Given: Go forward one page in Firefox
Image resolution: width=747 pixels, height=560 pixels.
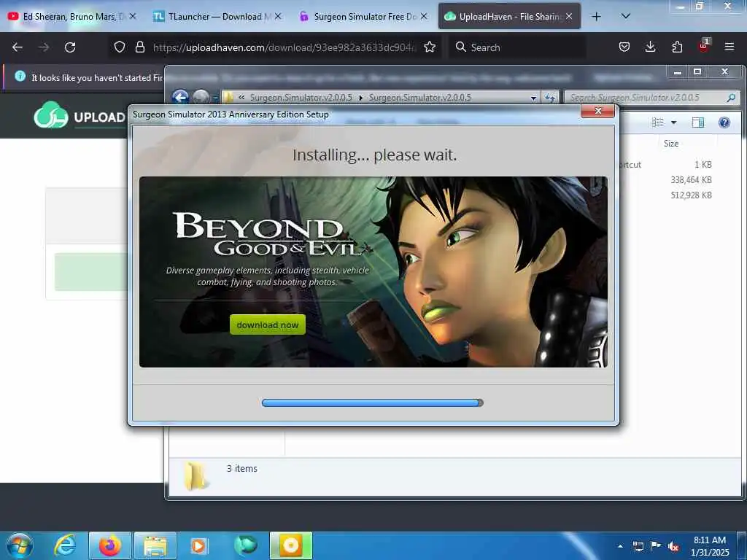Looking at the screenshot, I should [x=44, y=47].
